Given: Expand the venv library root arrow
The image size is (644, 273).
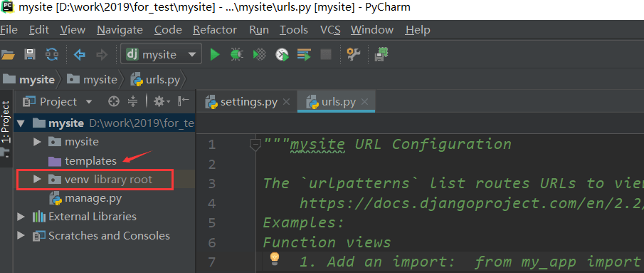Looking at the screenshot, I should coord(37,179).
